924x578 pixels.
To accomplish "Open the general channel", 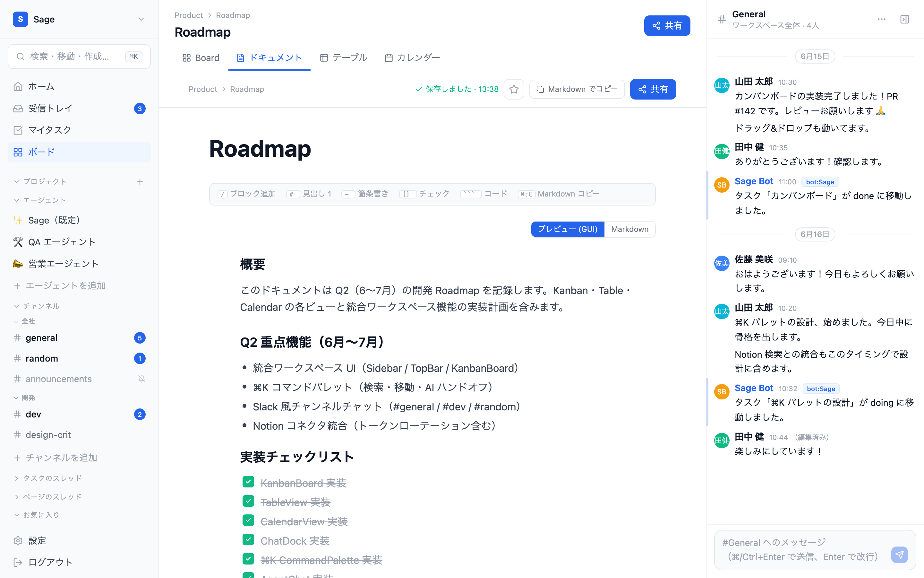I will (x=79, y=338).
